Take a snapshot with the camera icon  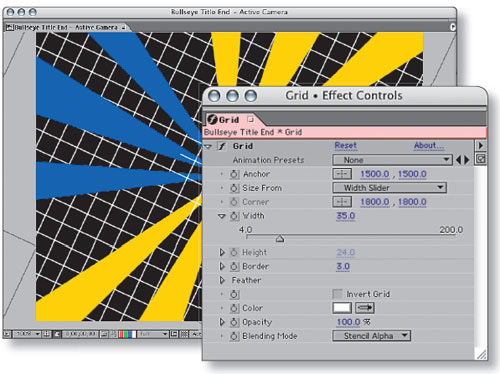[104, 334]
